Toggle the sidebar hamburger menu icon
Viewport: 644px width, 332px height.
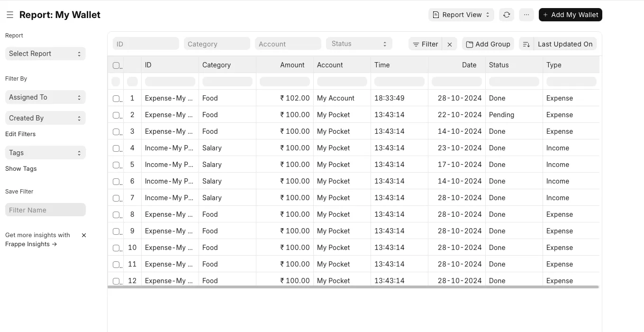(9, 15)
